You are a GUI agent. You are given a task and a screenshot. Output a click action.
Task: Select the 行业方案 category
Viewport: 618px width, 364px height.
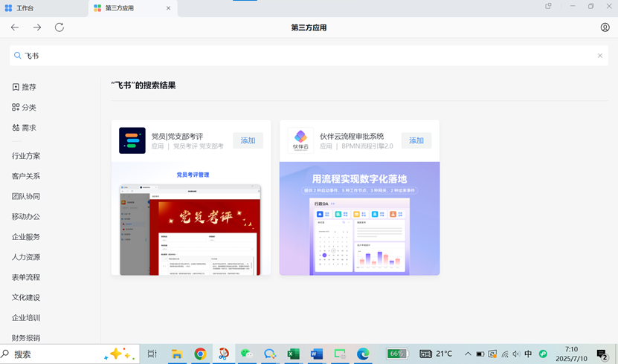(x=26, y=156)
